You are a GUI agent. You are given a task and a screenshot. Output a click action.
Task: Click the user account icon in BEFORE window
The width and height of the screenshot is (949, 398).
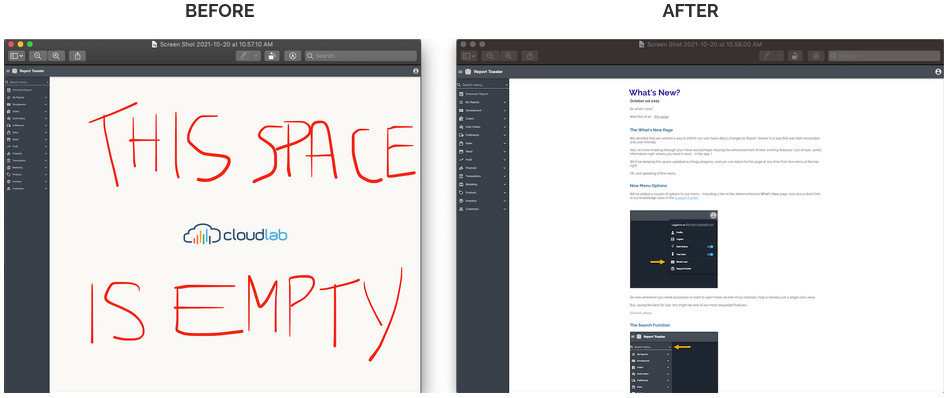point(415,71)
